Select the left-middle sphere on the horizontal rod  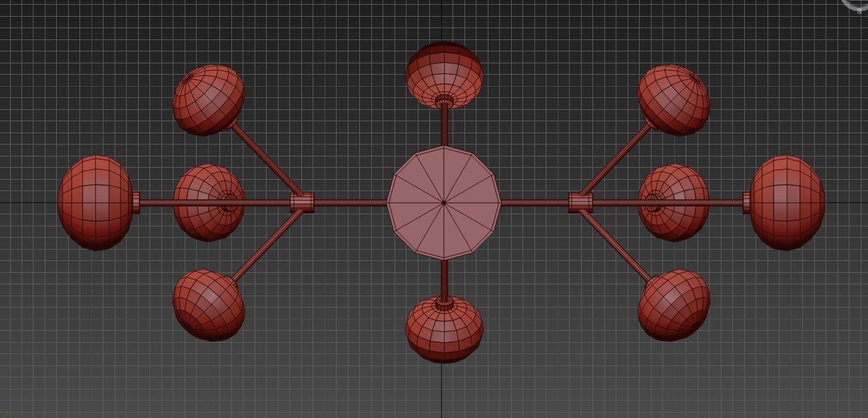click(x=209, y=202)
